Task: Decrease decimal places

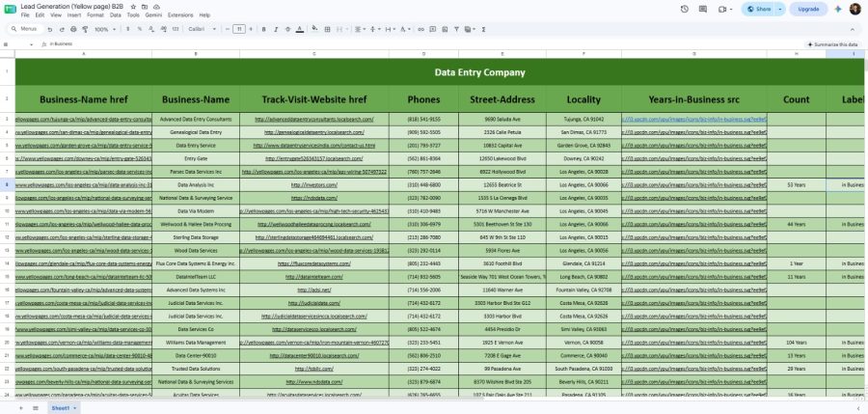Action: click(x=151, y=29)
